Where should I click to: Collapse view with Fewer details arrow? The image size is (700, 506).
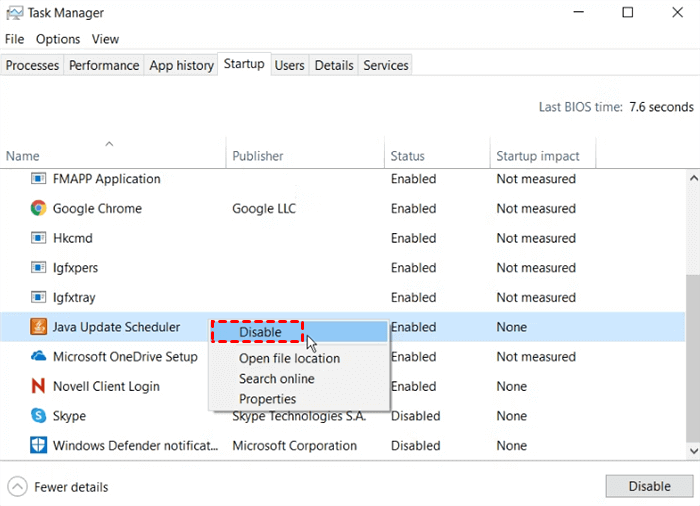[x=17, y=487]
